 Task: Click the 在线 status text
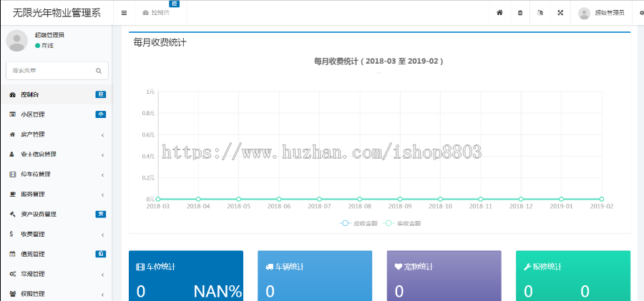tap(48, 46)
